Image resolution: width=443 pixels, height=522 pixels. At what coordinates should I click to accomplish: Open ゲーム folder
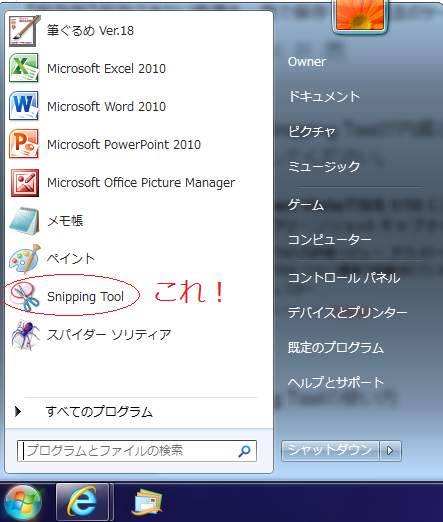306,205
